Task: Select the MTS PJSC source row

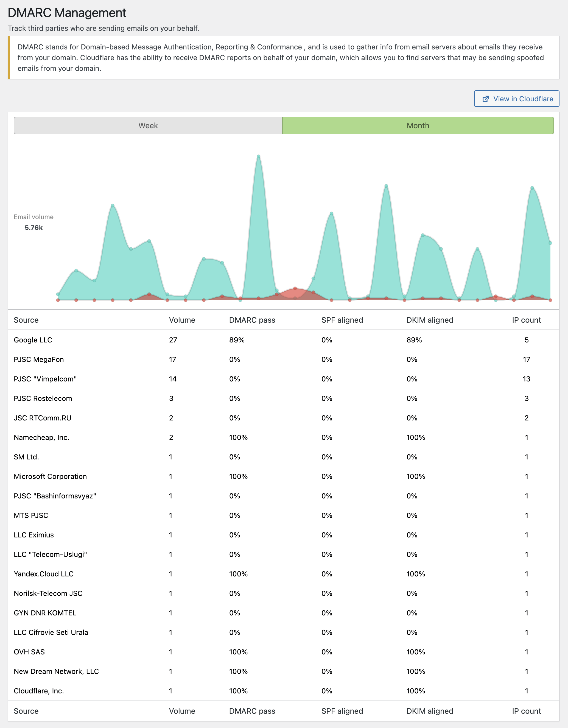Action: click(x=284, y=515)
